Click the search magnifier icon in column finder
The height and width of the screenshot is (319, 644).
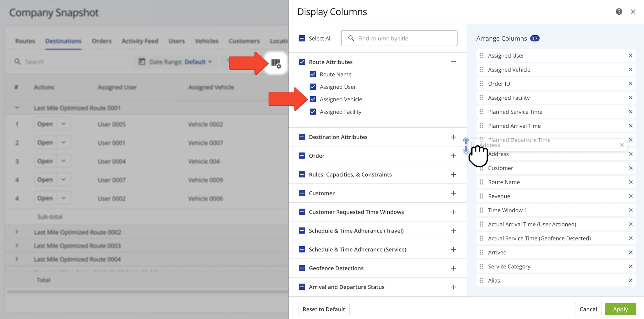[351, 38]
